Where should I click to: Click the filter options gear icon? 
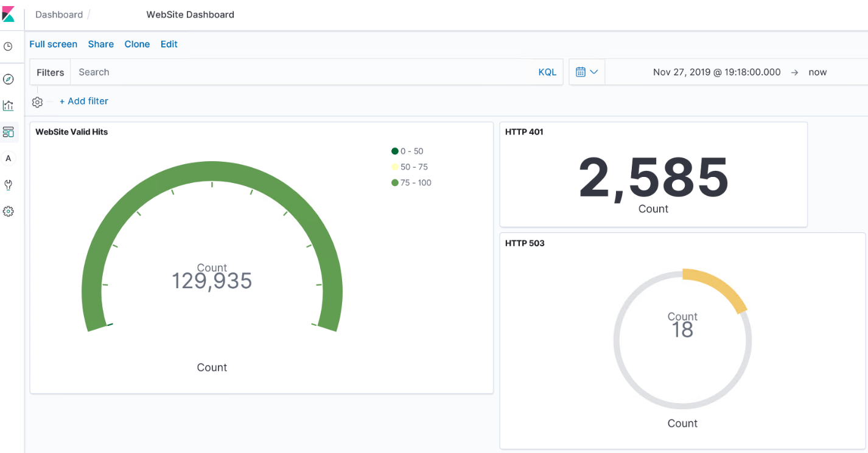point(37,102)
